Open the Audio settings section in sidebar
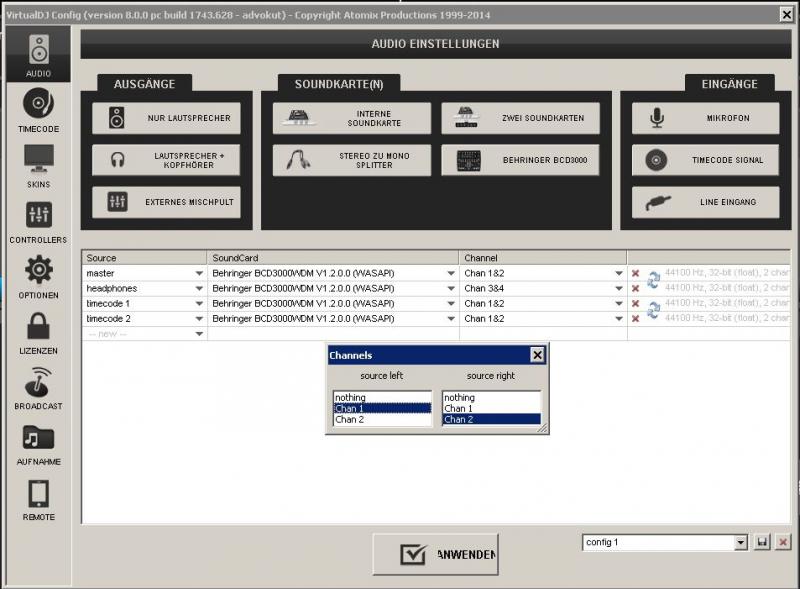Viewport: 800px width, 589px height. tap(38, 55)
